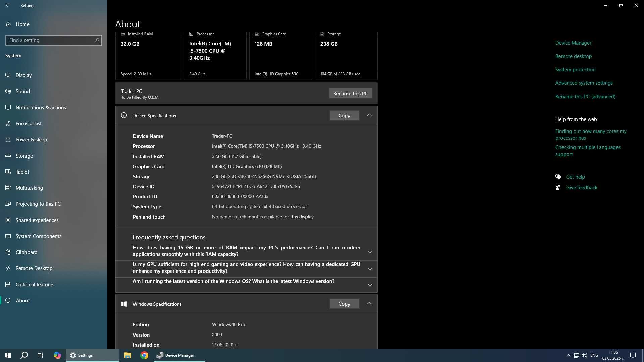
Task: Select the Storage drive icon
Action: 8,156
